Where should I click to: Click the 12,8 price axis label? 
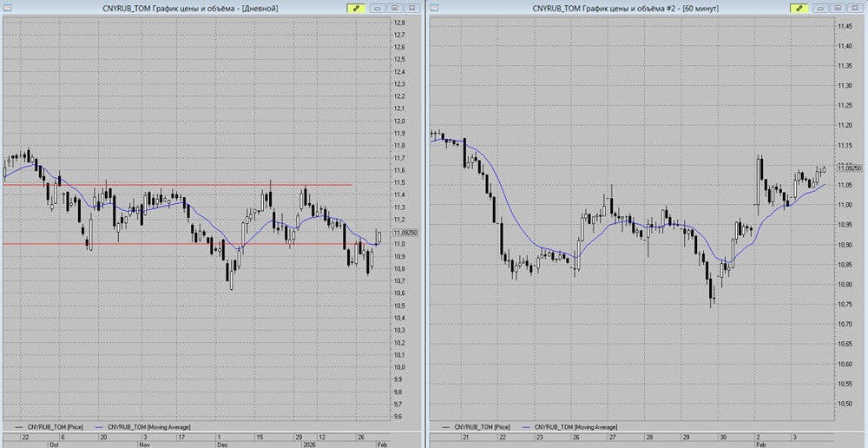[x=399, y=23]
